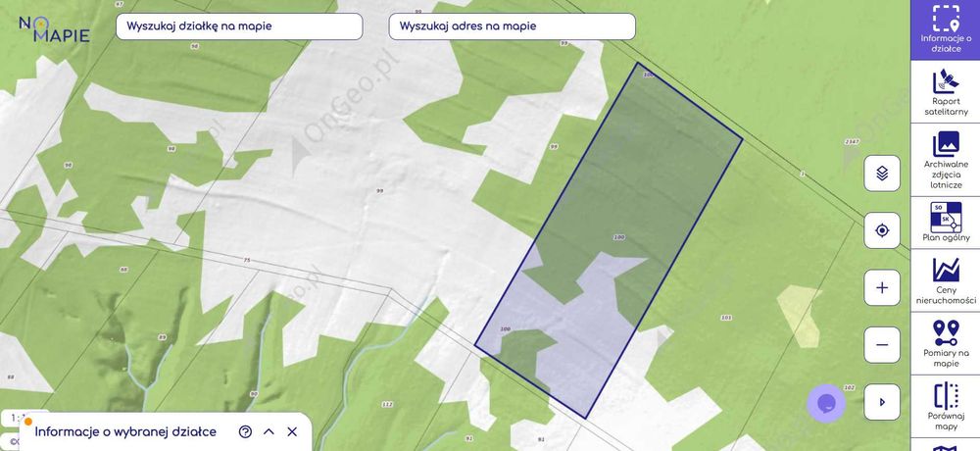Open Informacje o działce tool
This screenshot has width=980, height=451.
coord(945,29)
